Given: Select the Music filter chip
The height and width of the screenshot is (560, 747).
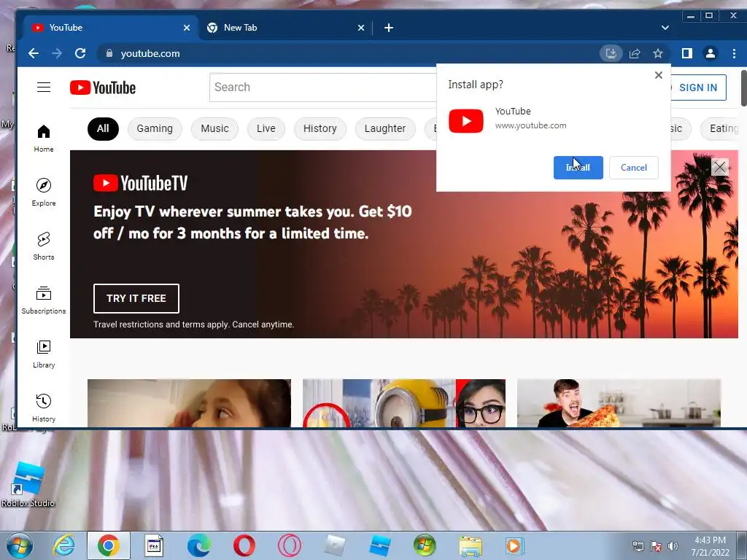Looking at the screenshot, I should [214, 128].
